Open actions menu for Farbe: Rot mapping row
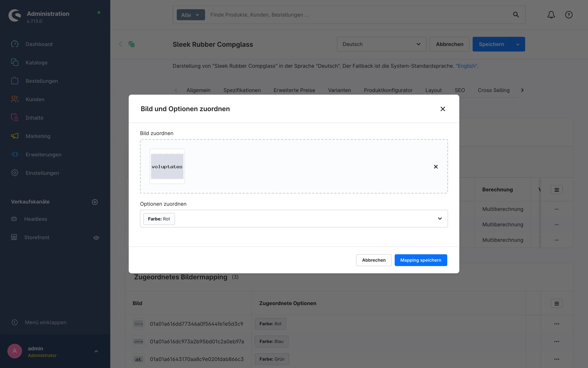Screen dimensions: 588x368 click(x=556, y=324)
